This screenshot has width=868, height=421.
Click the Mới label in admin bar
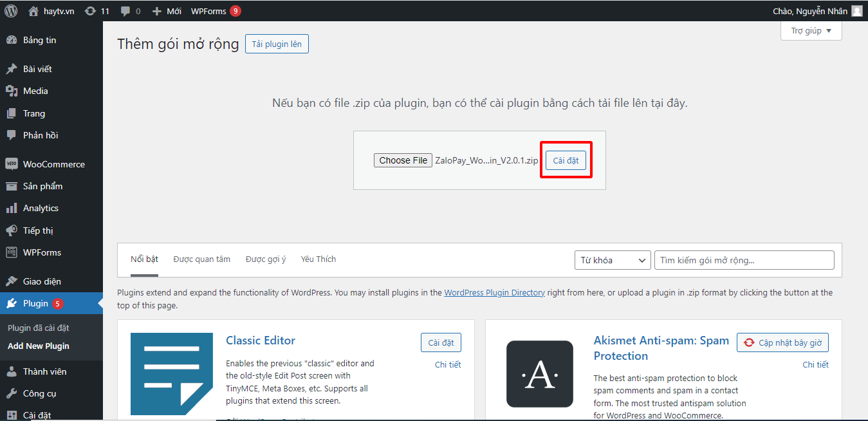pyautogui.click(x=174, y=12)
